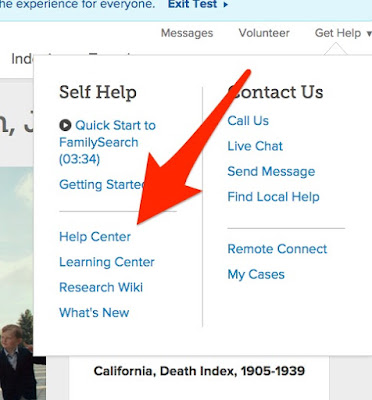Open the Get Help menu

tap(338, 33)
